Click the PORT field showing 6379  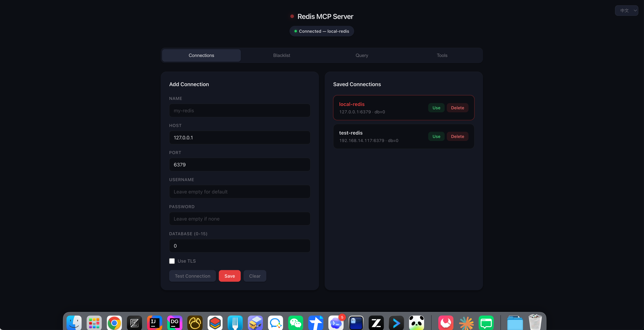(239, 165)
